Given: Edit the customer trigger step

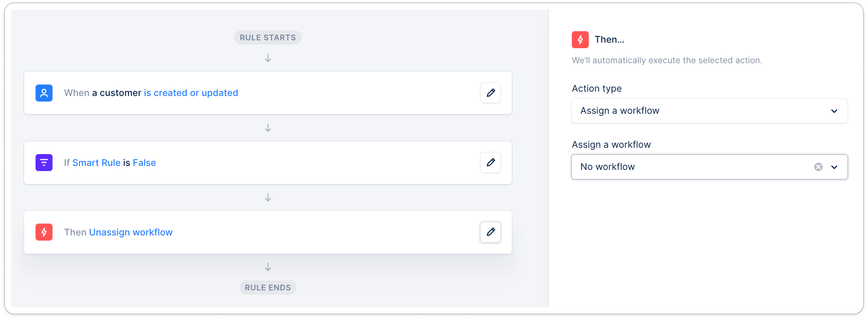Looking at the screenshot, I should [490, 93].
